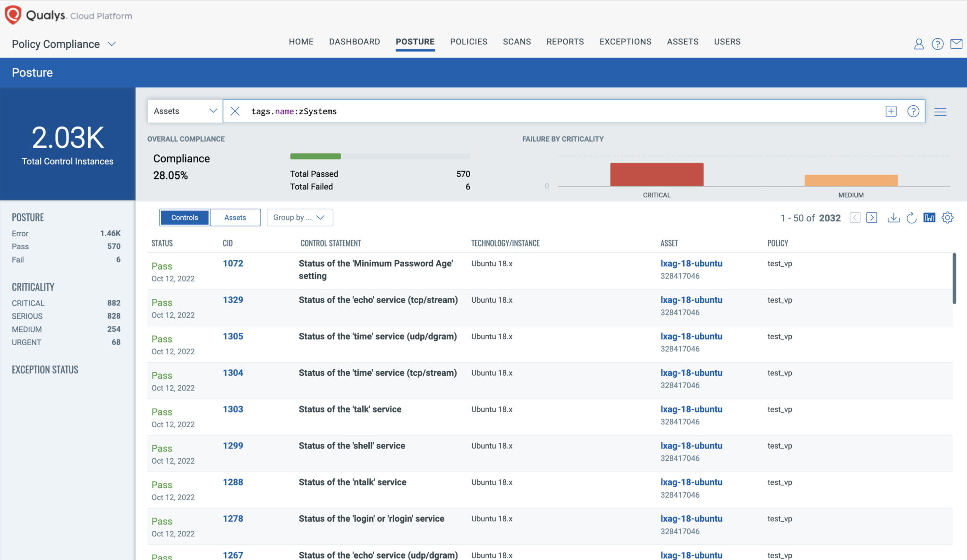967x560 pixels.
Task: Open the bar chart view icon
Action: [x=929, y=218]
